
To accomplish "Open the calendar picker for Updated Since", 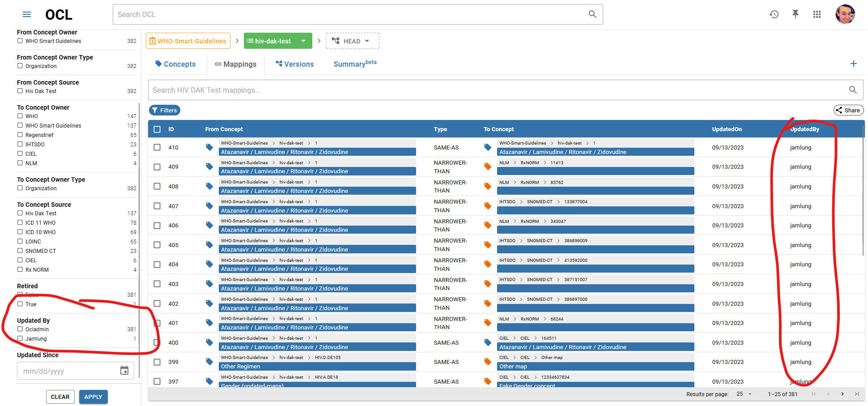I will [x=124, y=371].
